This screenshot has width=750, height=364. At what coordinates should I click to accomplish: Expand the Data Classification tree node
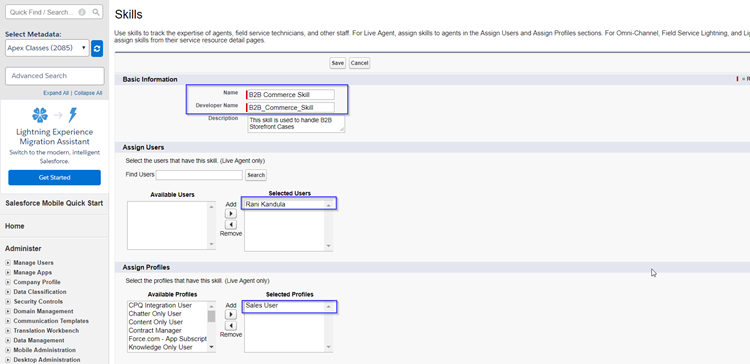[x=8, y=292]
